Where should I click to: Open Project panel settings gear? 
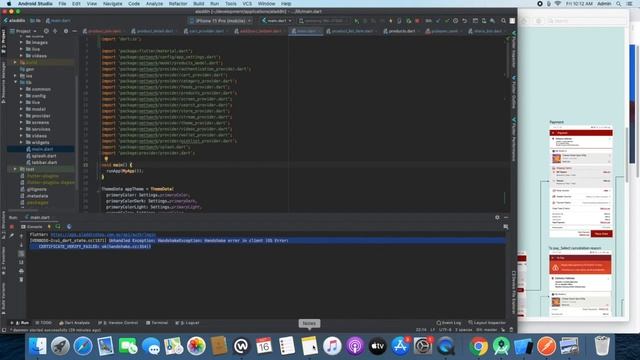pyautogui.click(x=66, y=31)
